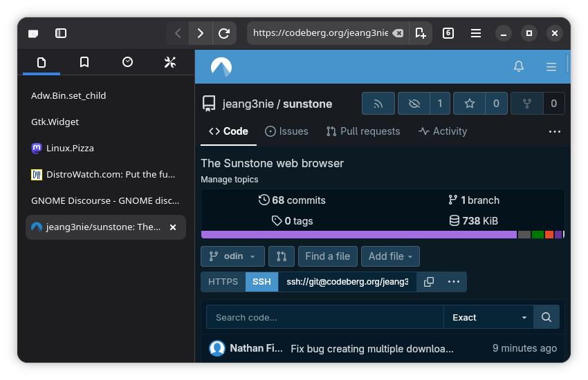Copy the SSH clone URL
This screenshot has height=380, width=588.
click(429, 282)
